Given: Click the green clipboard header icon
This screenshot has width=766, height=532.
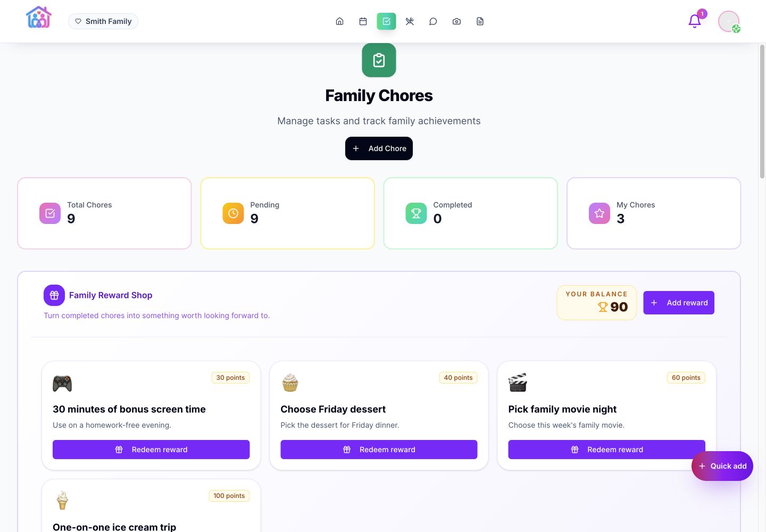Looking at the screenshot, I should (x=379, y=60).
